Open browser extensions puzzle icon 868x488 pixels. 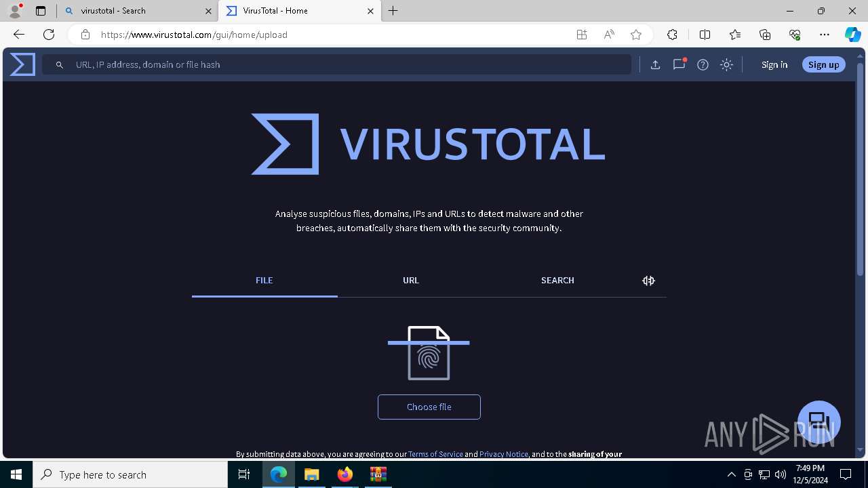point(672,35)
